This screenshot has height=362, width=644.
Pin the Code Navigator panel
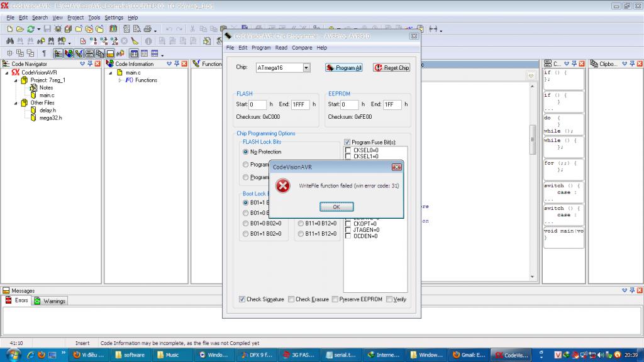coord(90,63)
